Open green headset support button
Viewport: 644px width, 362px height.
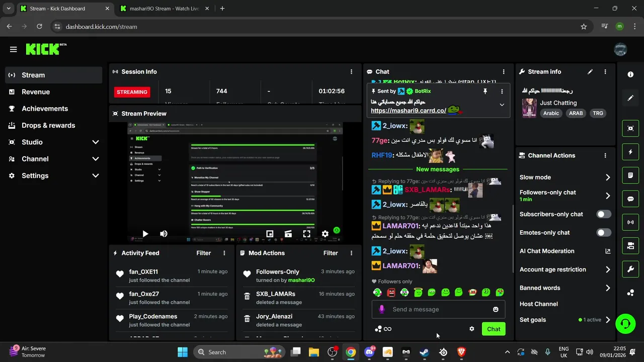[625, 323]
